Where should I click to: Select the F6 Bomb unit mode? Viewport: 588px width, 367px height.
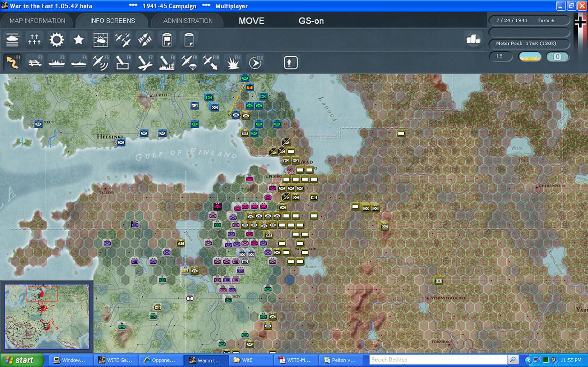pyautogui.click(x=123, y=62)
